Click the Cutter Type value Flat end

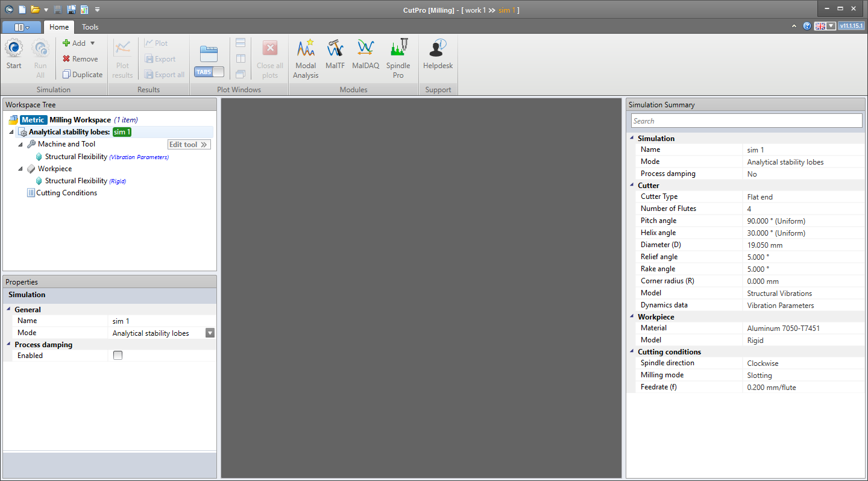click(x=759, y=197)
